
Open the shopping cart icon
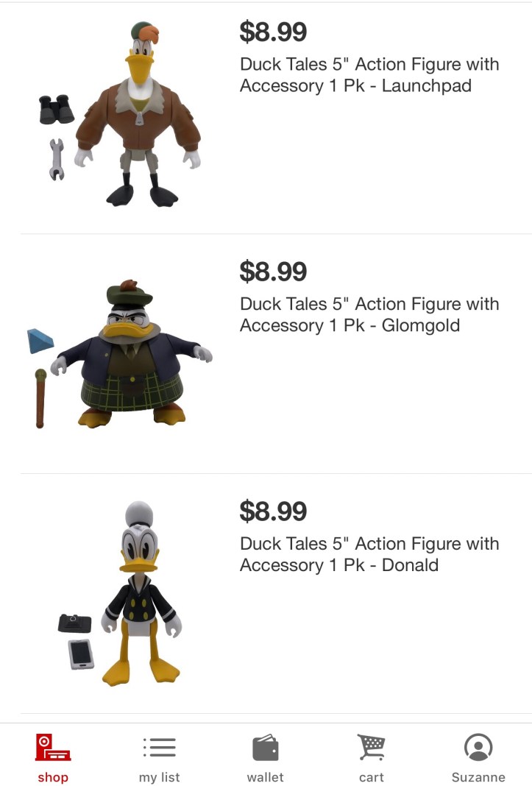pos(371,747)
